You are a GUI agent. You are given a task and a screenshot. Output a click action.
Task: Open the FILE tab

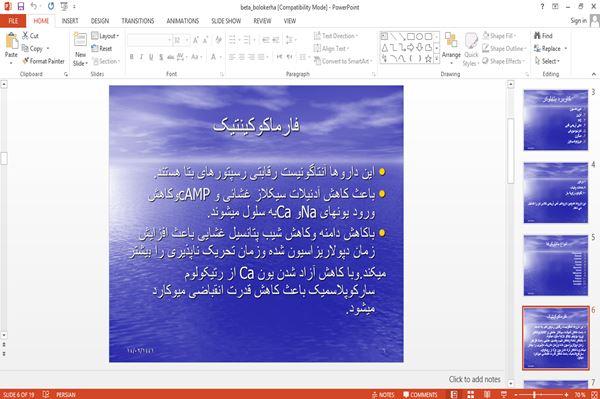[13, 21]
